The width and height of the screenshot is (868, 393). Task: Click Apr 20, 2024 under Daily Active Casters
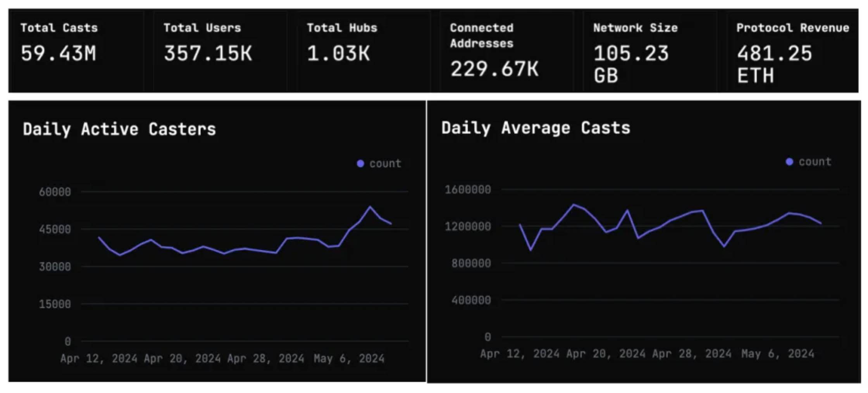(x=182, y=359)
